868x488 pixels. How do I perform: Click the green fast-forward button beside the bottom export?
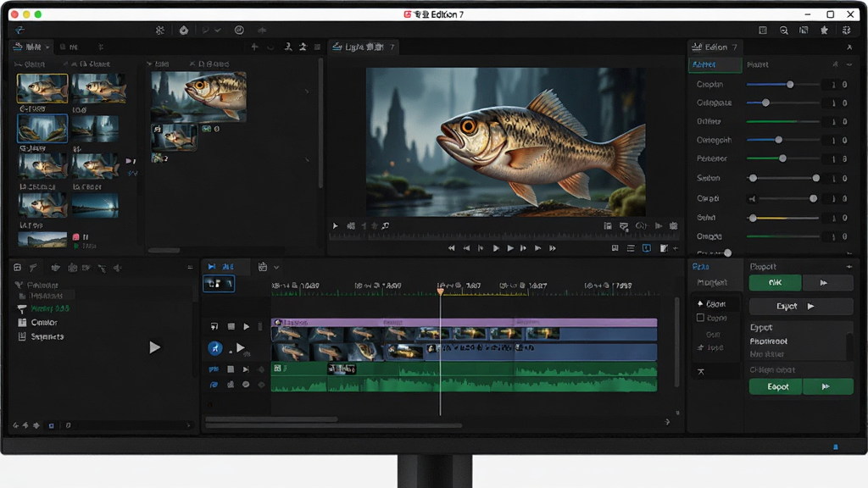click(x=827, y=386)
